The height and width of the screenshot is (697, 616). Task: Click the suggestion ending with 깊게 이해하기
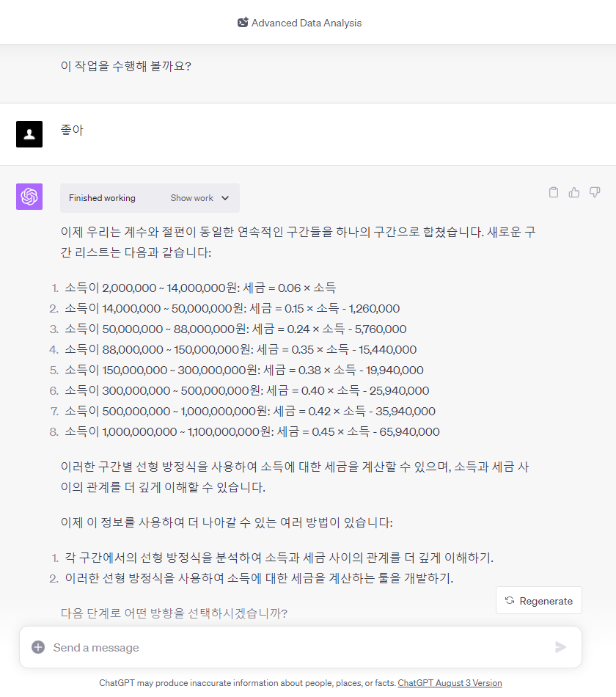279,558
